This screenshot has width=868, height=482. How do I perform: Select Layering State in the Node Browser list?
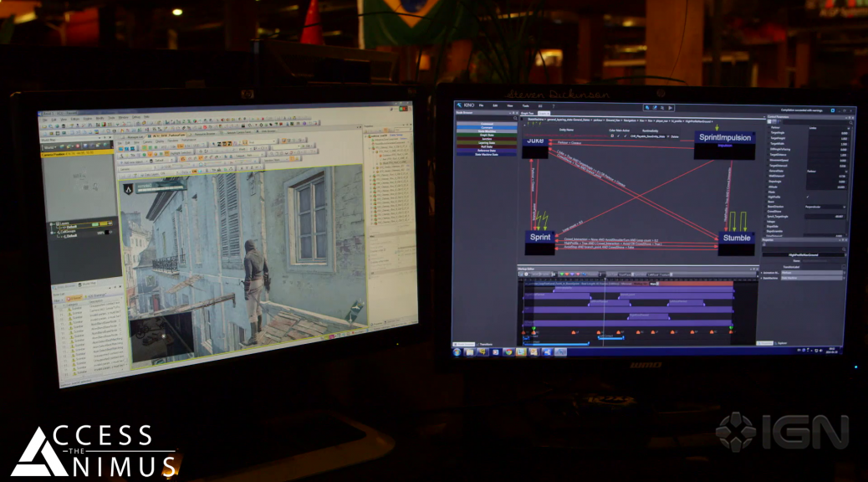click(485, 141)
